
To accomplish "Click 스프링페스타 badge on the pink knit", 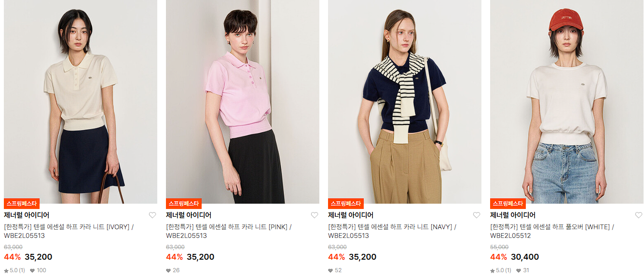I will click(x=184, y=203).
